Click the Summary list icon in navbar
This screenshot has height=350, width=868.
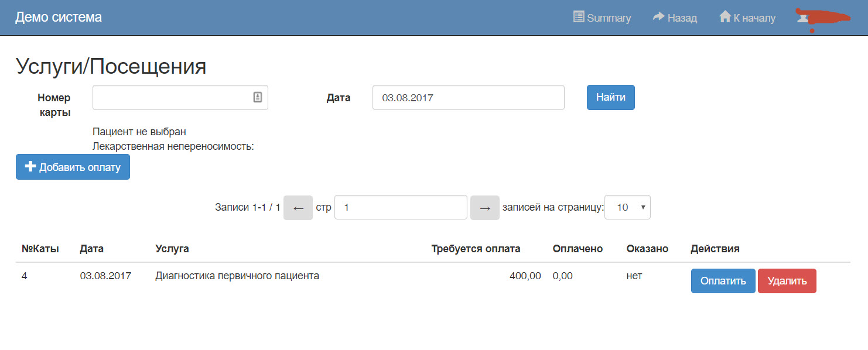[x=578, y=17]
